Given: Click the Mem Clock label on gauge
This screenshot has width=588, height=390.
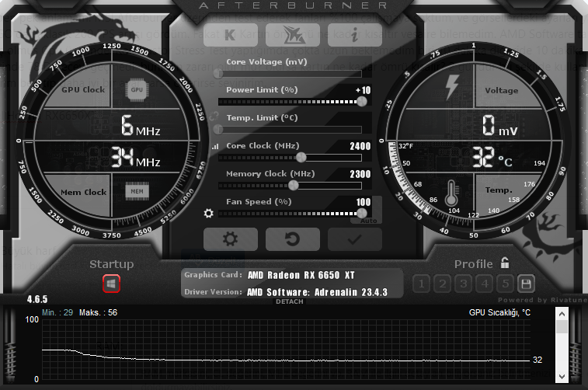Looking at the screenshot, I should coord(83,192).
